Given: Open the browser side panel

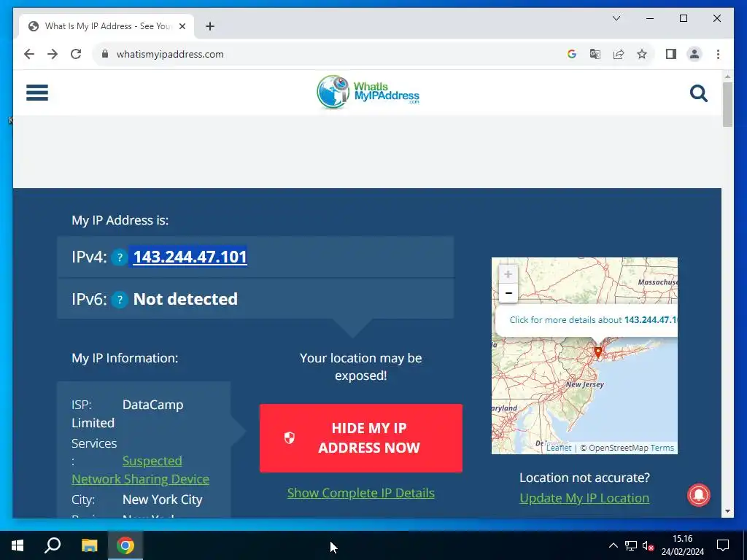Looking at the screenshot, I should pos(671,54).
